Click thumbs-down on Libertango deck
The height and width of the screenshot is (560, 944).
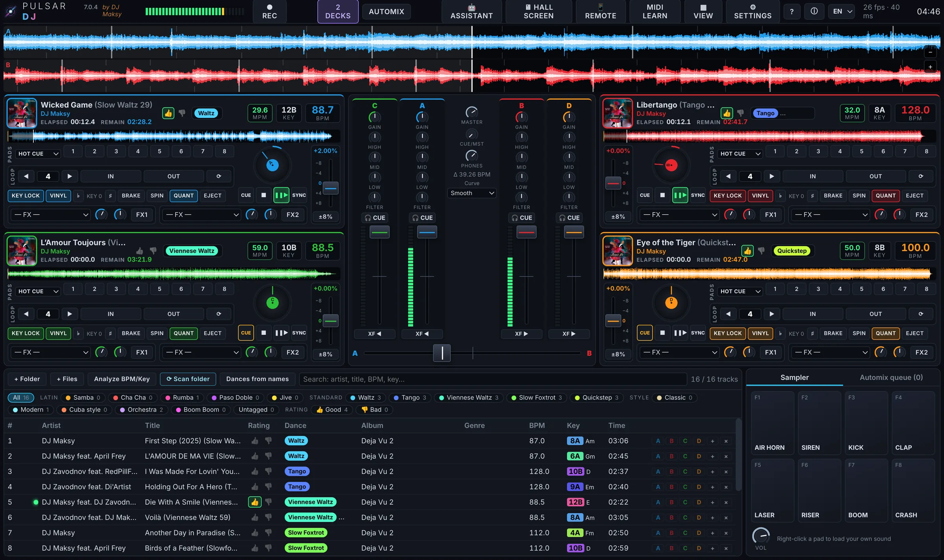[740, 113]
